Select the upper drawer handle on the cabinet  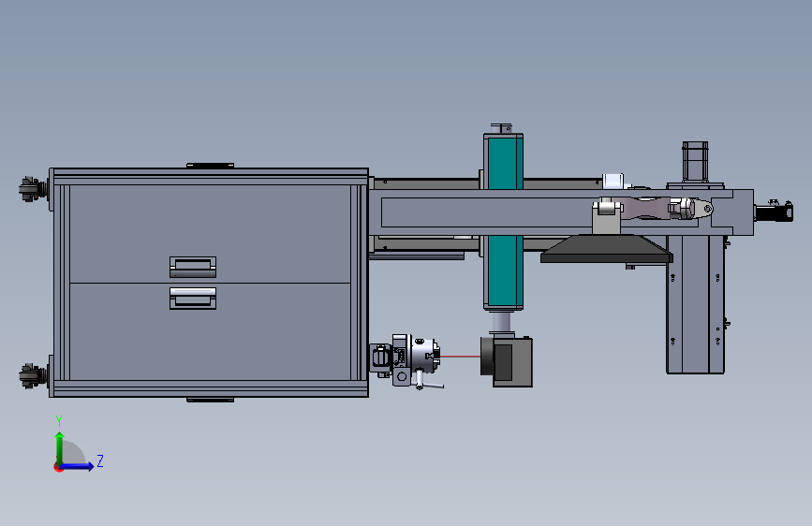[193, 267]
